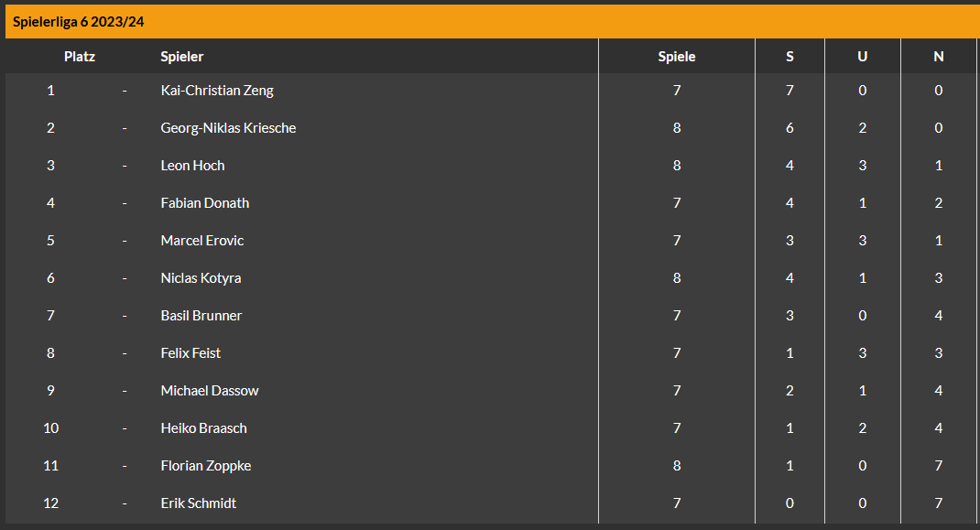Image resolution: width=980 pixels, height=530 pixels.
Task: Select the S wins column header
Action: pos(789,56)
